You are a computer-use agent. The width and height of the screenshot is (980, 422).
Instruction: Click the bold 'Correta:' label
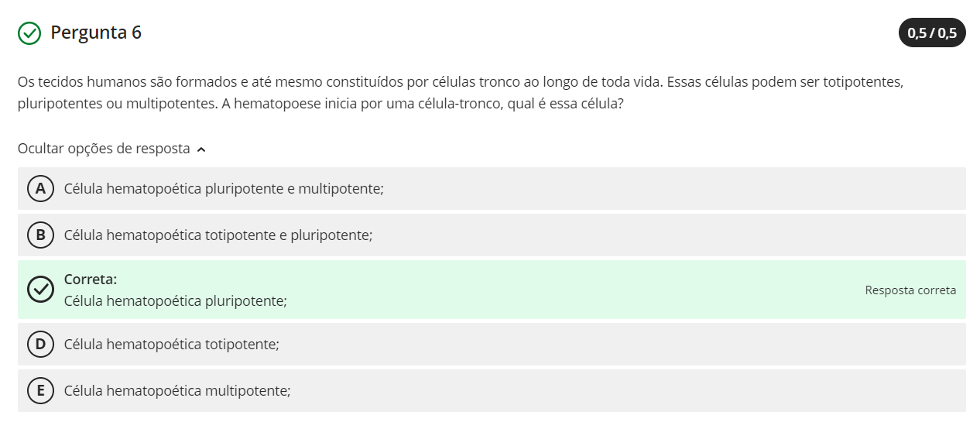[x=91, y=279]
